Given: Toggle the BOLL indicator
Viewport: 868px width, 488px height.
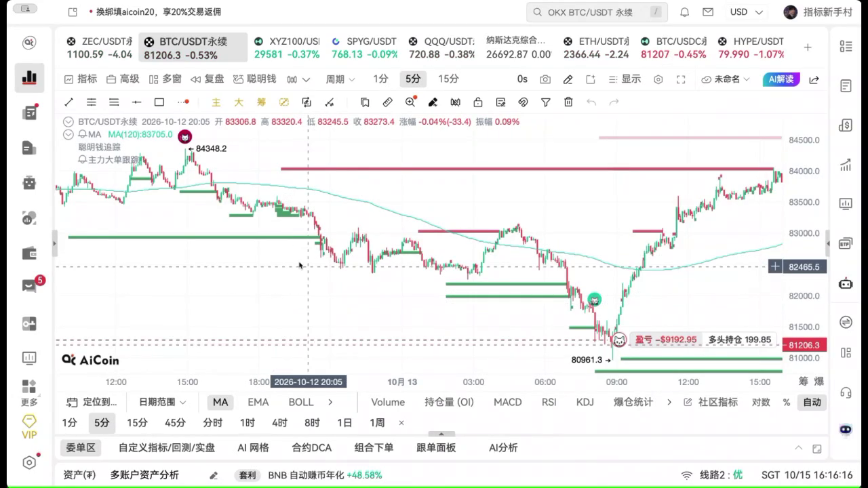Looking at the screenshot, I should [x=301, y=402].
